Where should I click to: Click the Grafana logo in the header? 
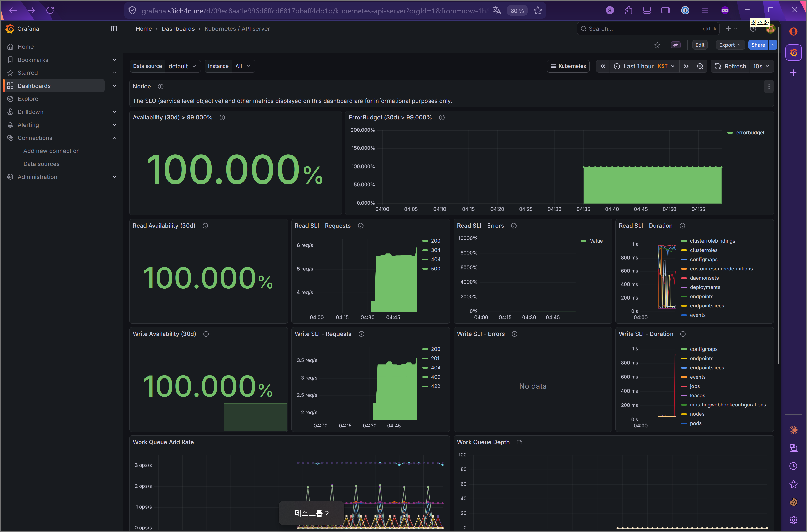(10, 29)
